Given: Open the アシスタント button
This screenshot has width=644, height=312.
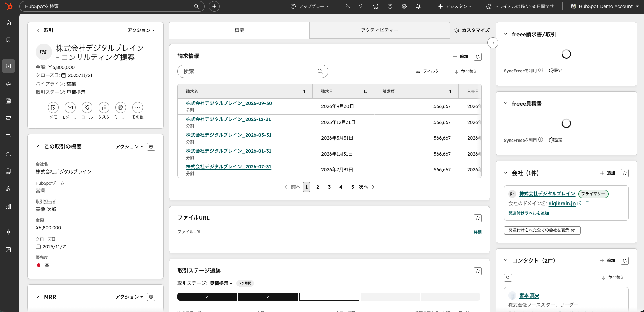Looking at the screenshot, I should pyautogui.click(x=454, y=6).
